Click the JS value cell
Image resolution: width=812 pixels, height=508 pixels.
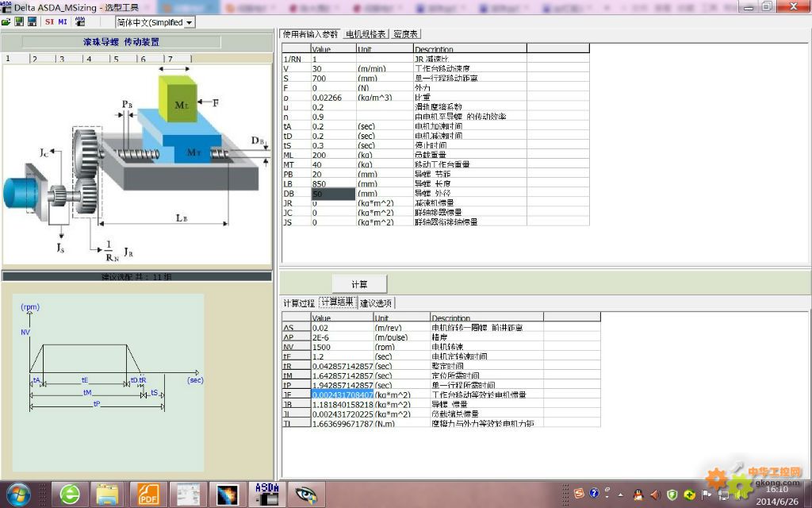click(334, 222)
